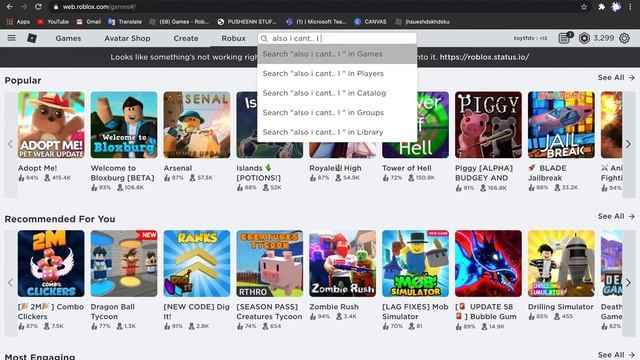Show previous games in the Popular carousel
The width and height of the screenshot is (640, 360).
click(11, 144)
